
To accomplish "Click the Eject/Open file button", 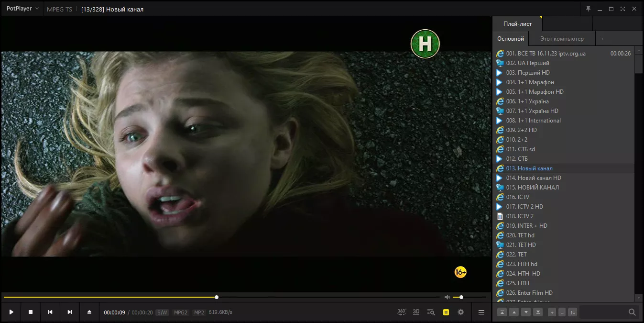I will point(89,312).
